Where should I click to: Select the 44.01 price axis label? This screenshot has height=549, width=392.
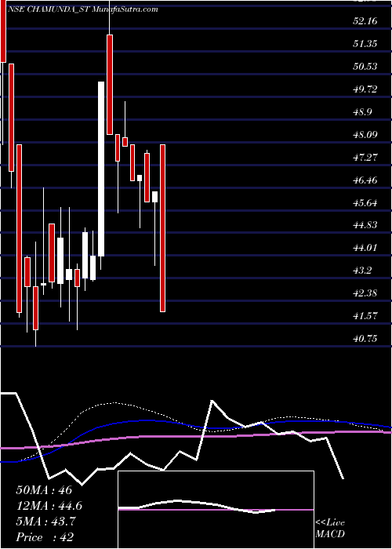(x=365, y=248)
